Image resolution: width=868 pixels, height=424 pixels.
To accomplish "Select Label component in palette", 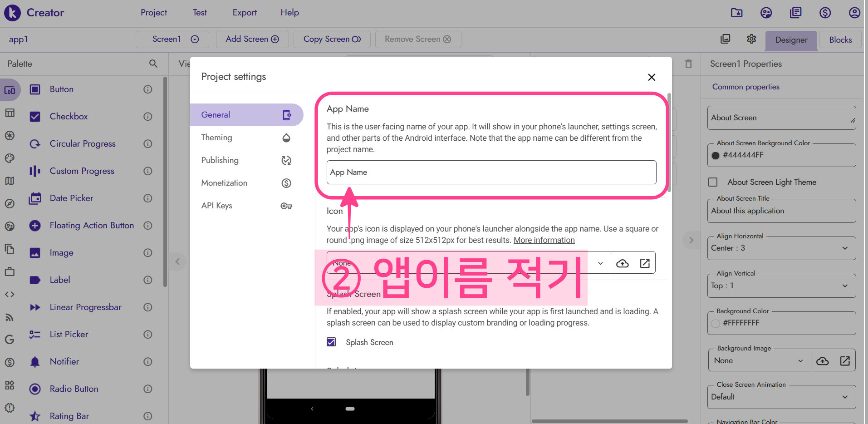I will (60, 280).
